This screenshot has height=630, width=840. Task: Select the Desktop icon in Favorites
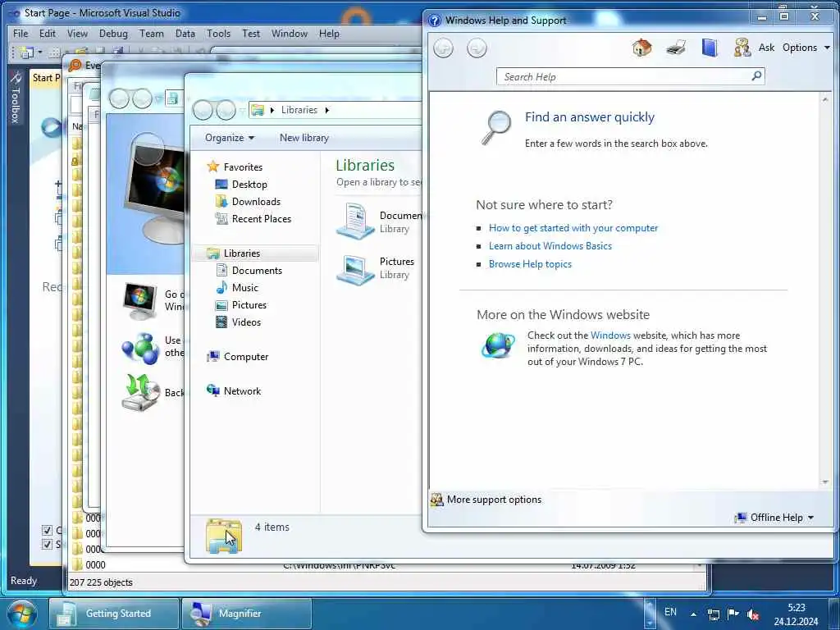pyautogui.click(x=221, y=185)
